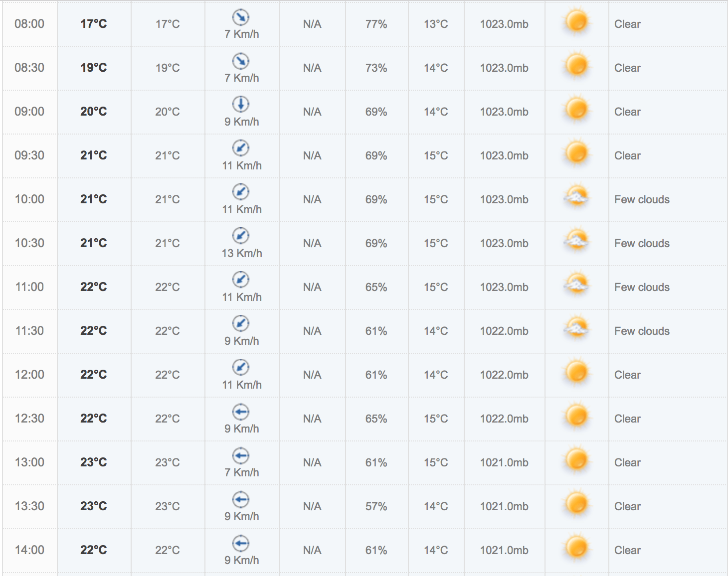The image size is (728, 576).
Task: Click the wind direction icon at 10:30
Action: [x=241, y=235]
